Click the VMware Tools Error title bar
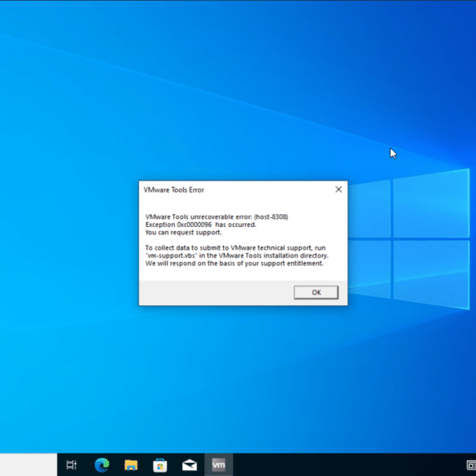Screen dimensions: 476x476 tap(237, 190)
